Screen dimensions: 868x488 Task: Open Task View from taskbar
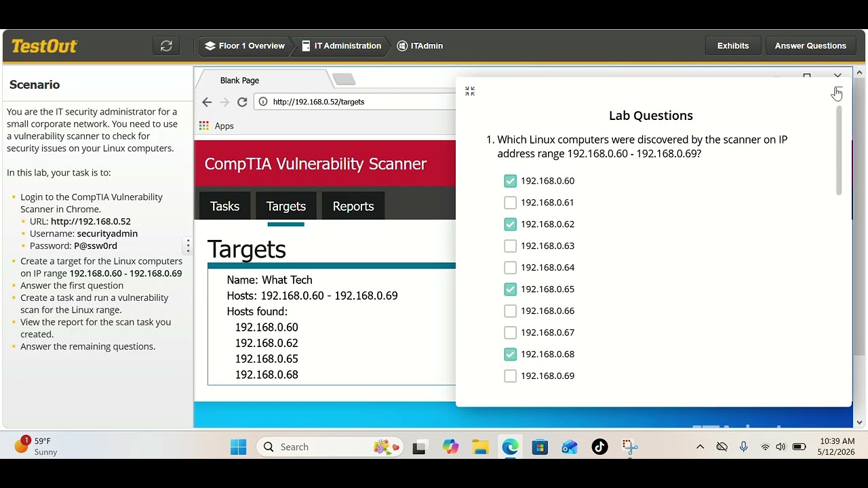pyautogui.click(x=419, y=447)
